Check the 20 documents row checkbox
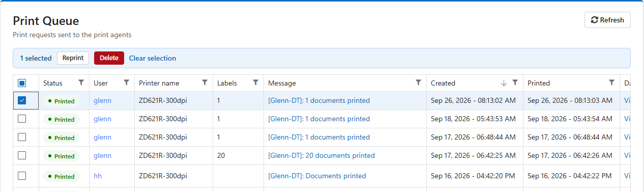 pos(22,155)
